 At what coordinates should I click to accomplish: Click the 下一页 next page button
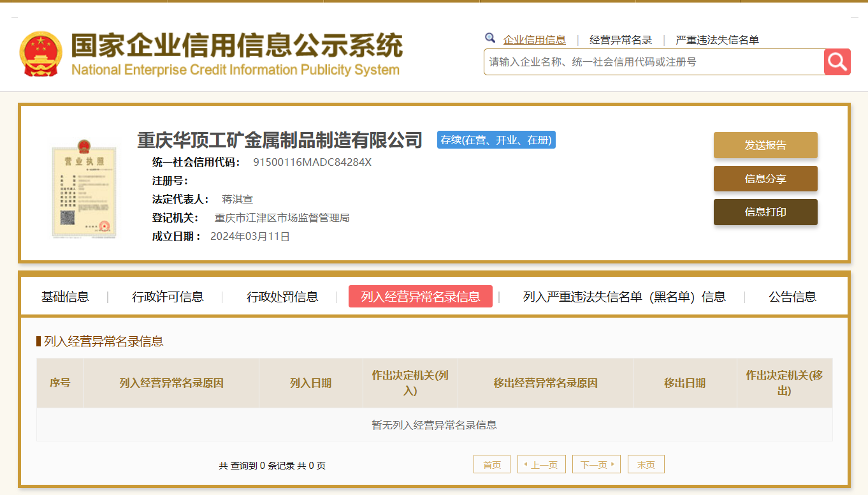point(596,465)
